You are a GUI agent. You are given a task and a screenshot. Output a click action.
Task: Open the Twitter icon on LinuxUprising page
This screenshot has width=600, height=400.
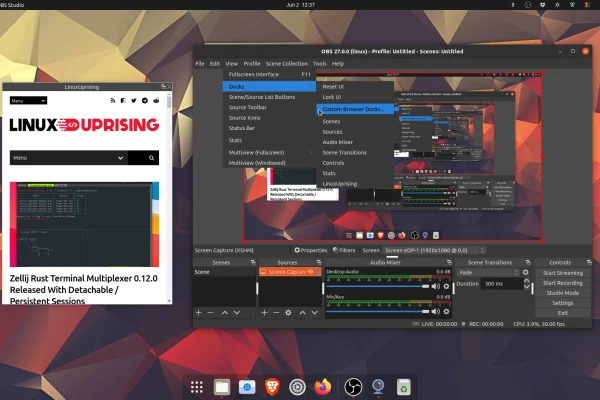pos(134,101)
